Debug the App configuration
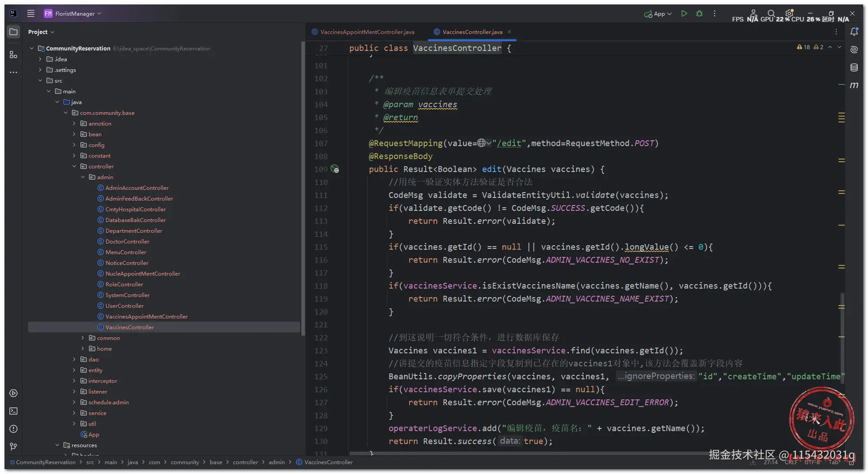868x474 pixels. pos(699,13)
